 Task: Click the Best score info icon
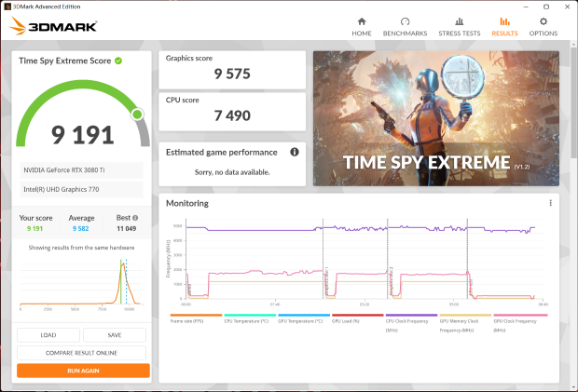(x=135, y=218)
